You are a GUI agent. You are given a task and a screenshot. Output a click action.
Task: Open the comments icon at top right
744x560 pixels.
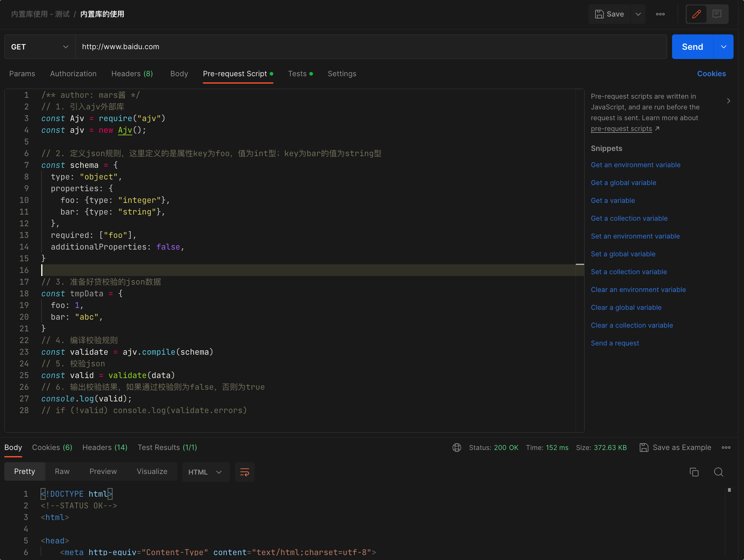[717, 14]
